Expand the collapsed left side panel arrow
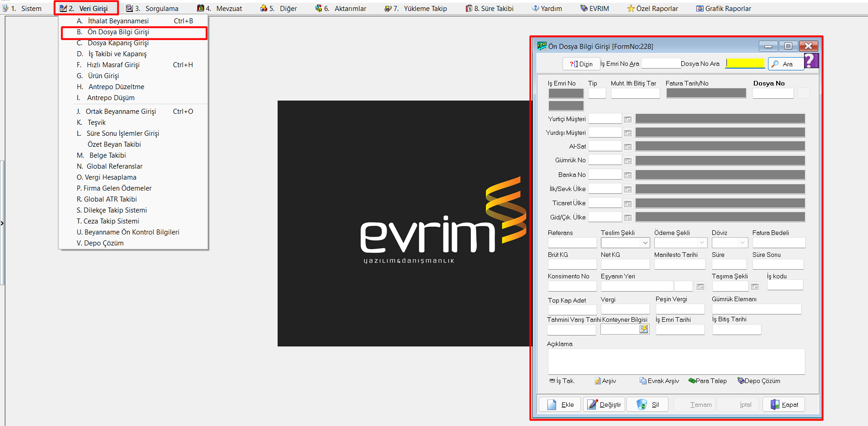The height and width of the screenshot is (426, 868). (2, 223)
